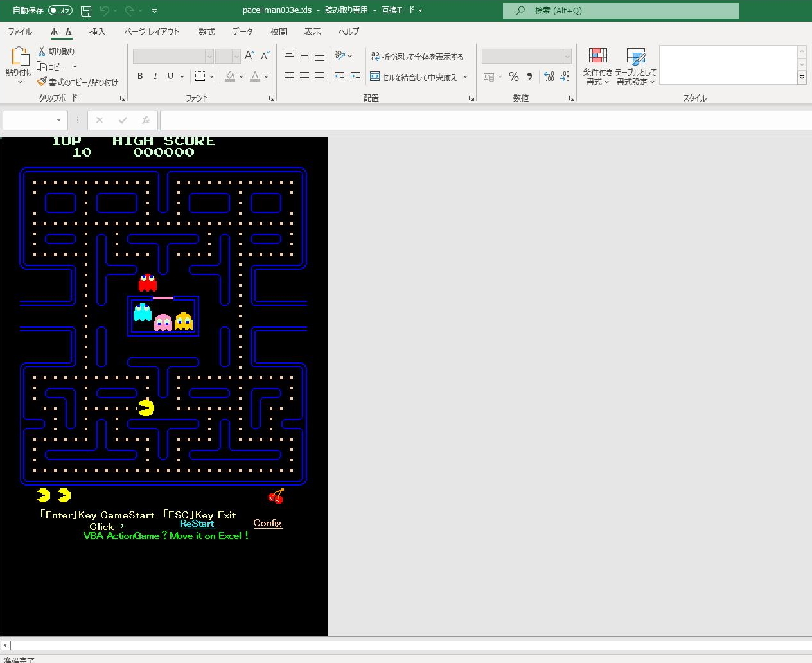Viewport: 812px width, 663px height.
Task: Expand the 貼り付け options arrow
Action: click(x=19, y=82)
